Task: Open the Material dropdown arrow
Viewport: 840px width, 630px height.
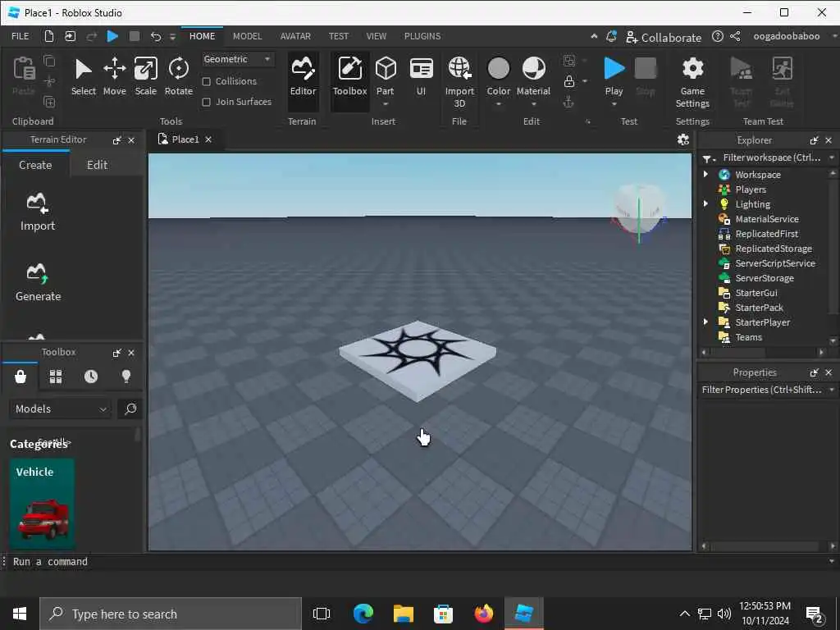Action: [533, 104]
